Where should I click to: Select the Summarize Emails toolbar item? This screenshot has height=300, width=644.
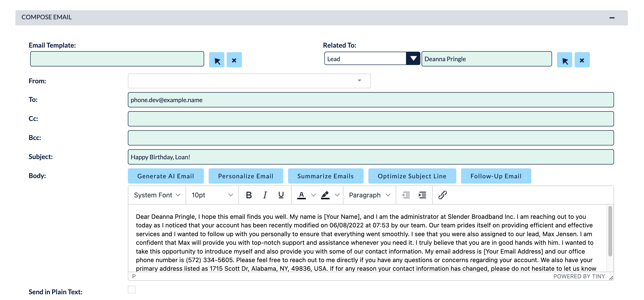[325, 176]
